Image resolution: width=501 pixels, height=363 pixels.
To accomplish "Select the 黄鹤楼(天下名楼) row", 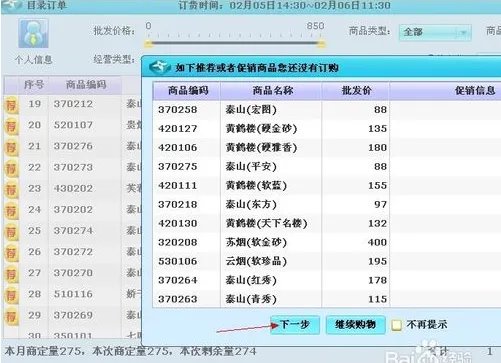I will (327, 223).
